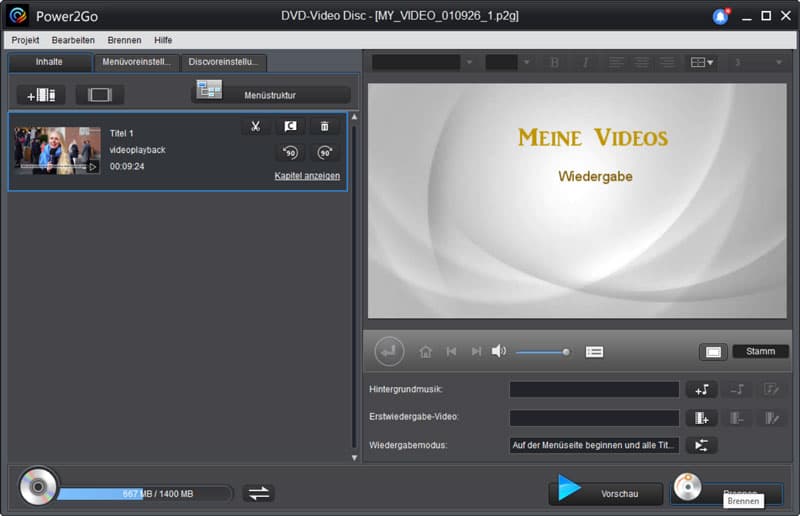Open playback mode settings icon

[701, 446]
